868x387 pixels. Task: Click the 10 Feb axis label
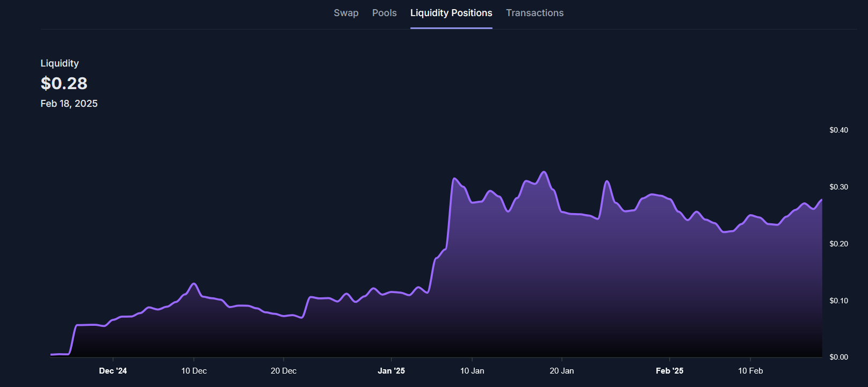coord(750,371)
